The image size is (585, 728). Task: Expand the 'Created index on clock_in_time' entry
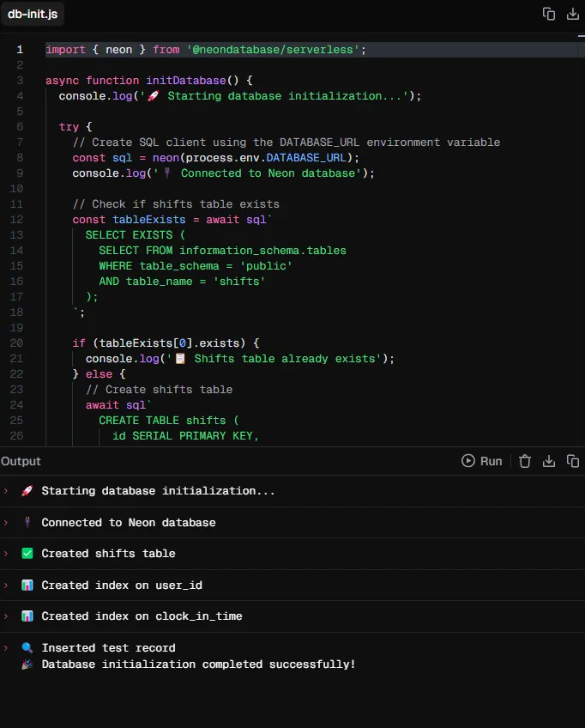pyautogui.click(x=6, y=616)
